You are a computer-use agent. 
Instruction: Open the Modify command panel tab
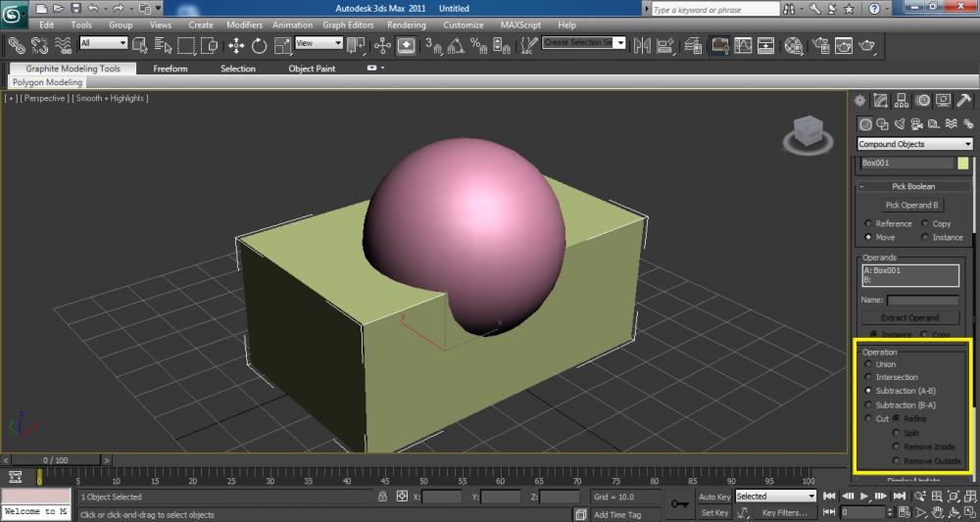point(881,100)
